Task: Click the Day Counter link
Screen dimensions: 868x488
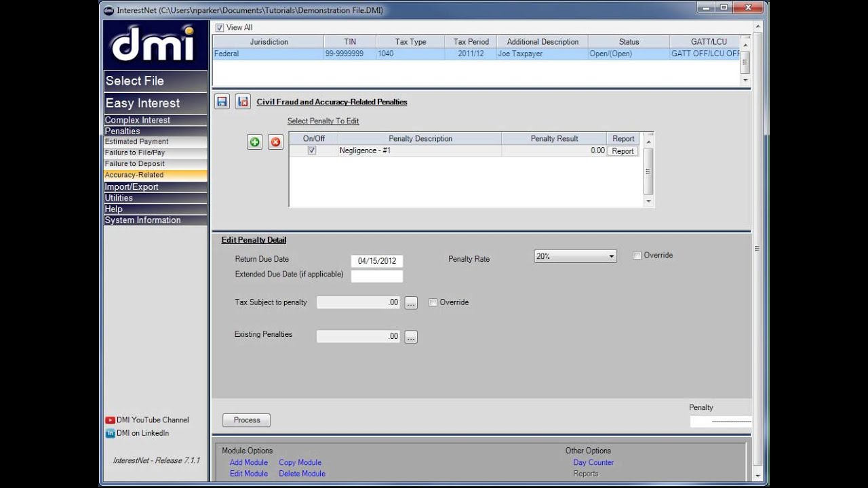Action: pyautogui.click(x=593, y=462)
